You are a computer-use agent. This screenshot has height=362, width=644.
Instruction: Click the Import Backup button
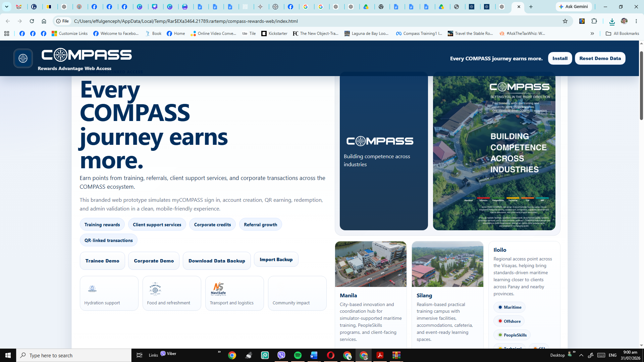click(276, 259)
